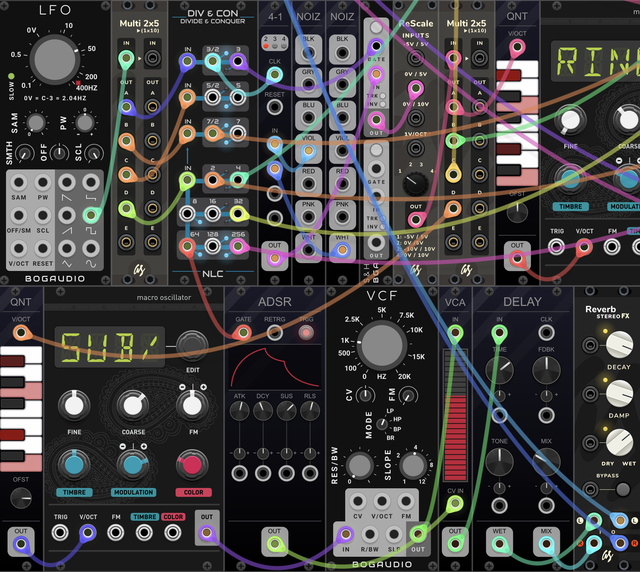Click the ReScale 1V/OCT input jack
This screenshot has width=640, height=572.
[416, 148]
